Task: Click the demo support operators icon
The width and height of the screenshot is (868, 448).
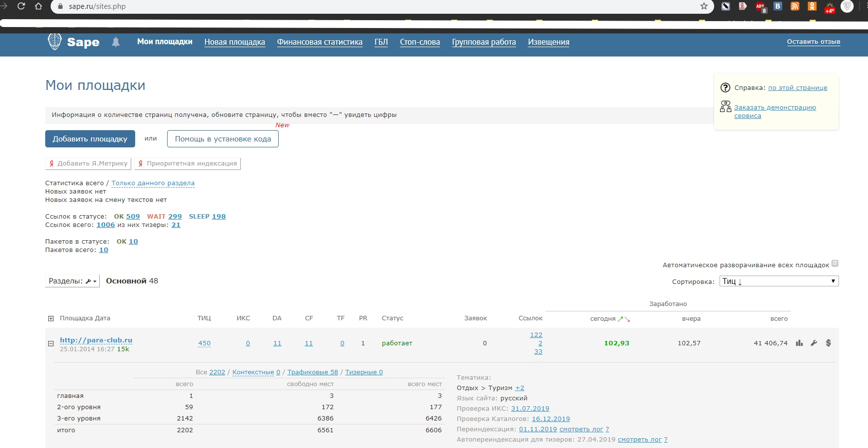Action: tap(725, 106)
